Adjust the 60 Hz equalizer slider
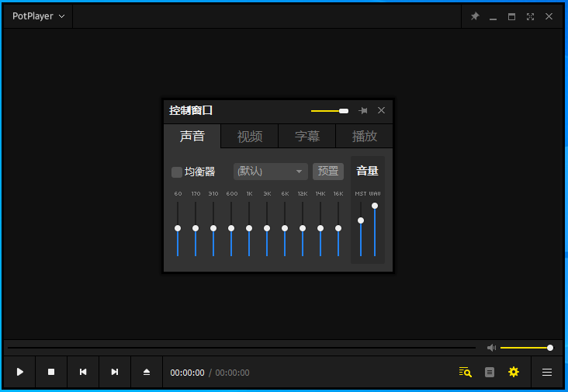 coord(178,229)
